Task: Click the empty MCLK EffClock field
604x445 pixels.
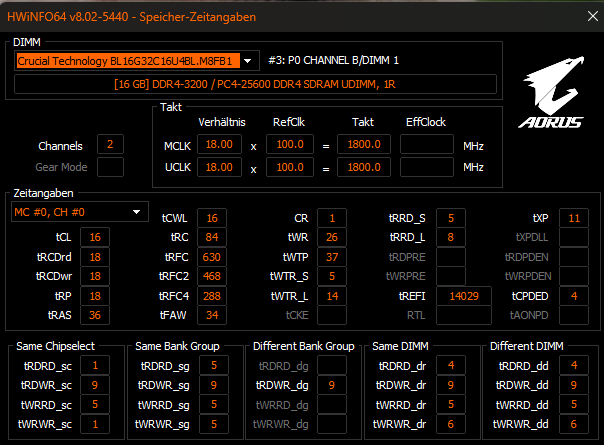Action: [x=427, y=144]
